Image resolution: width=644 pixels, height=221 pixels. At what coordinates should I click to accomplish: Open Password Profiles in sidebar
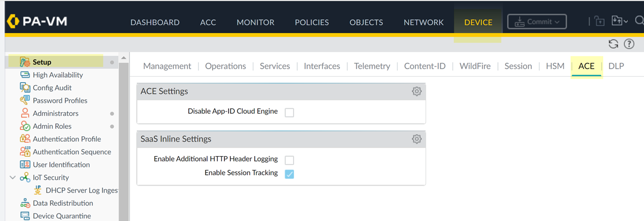point(60,101)
